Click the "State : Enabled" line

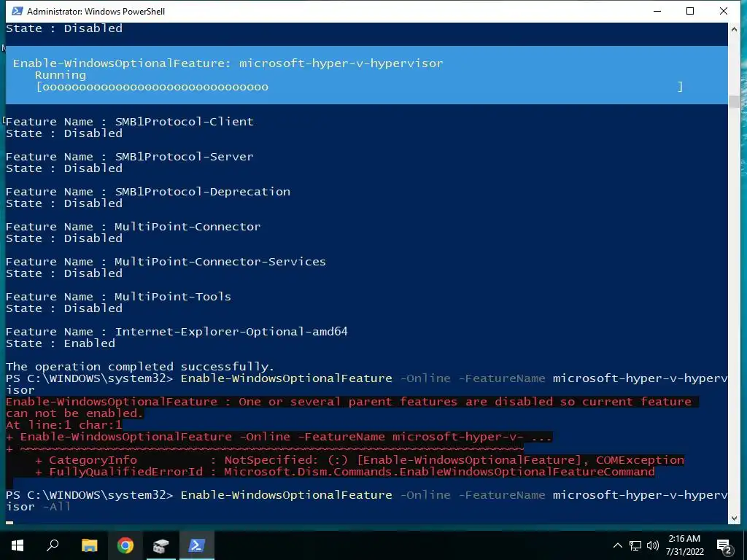[61, 343]
